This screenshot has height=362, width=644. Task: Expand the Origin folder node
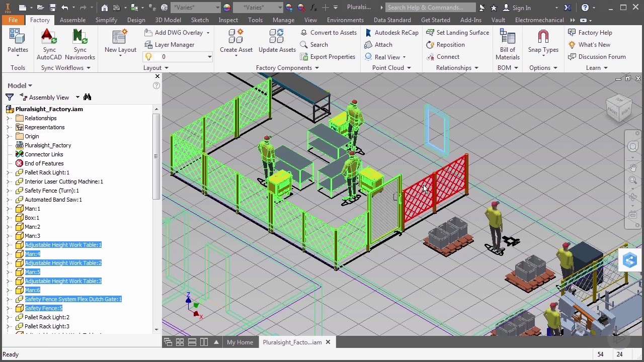tap(8, 136)
